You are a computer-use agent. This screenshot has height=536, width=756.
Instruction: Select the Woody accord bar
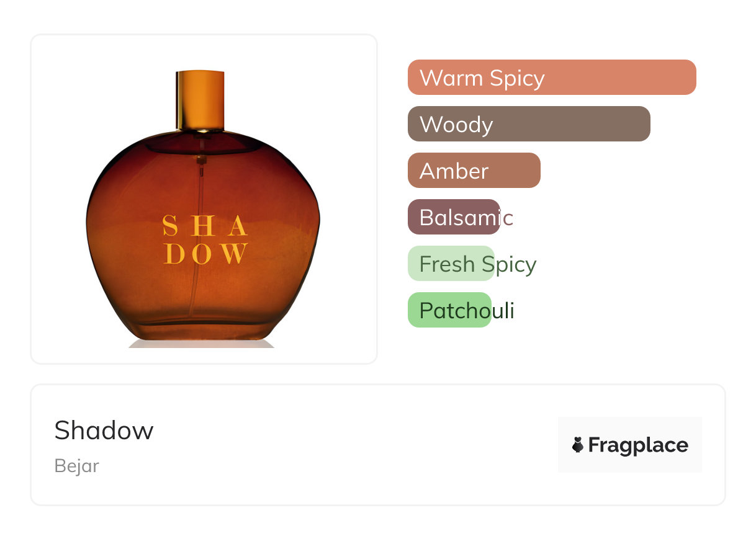click(x=528, y=124)
